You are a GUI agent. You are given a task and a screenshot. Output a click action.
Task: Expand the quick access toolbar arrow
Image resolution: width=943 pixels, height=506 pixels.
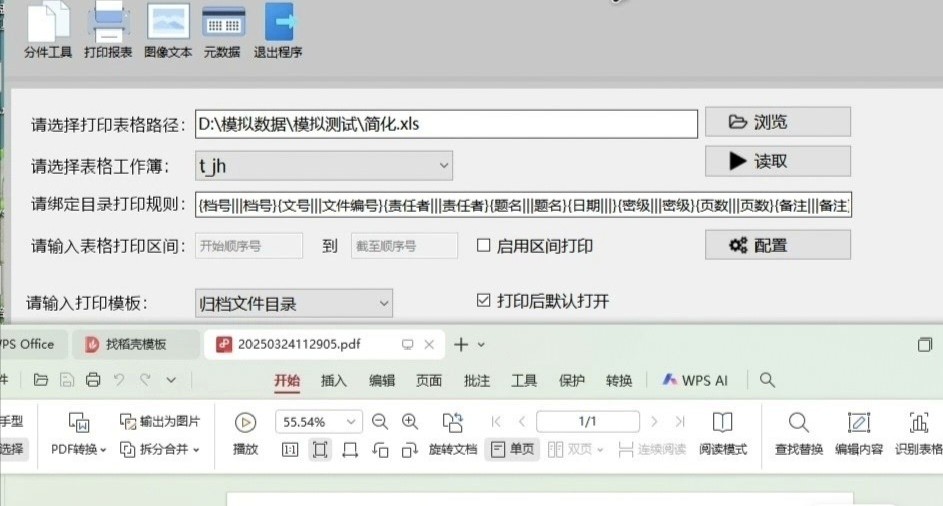171,380
